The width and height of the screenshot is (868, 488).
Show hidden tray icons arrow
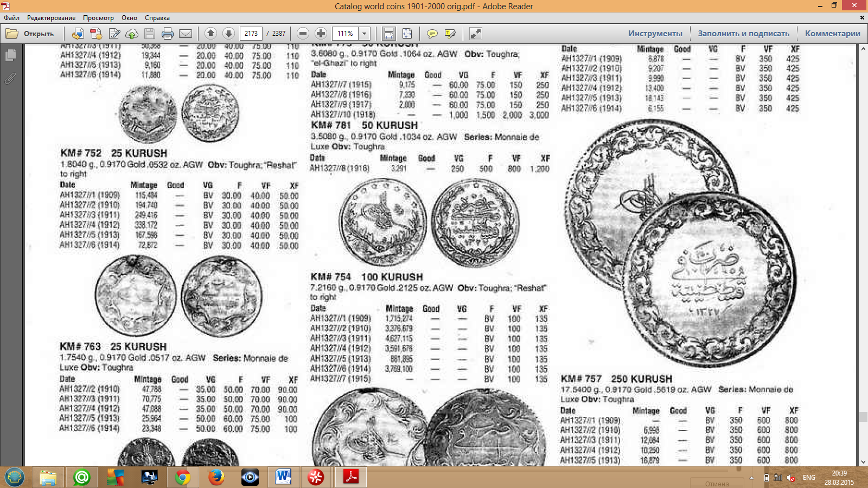click(751, 478)
